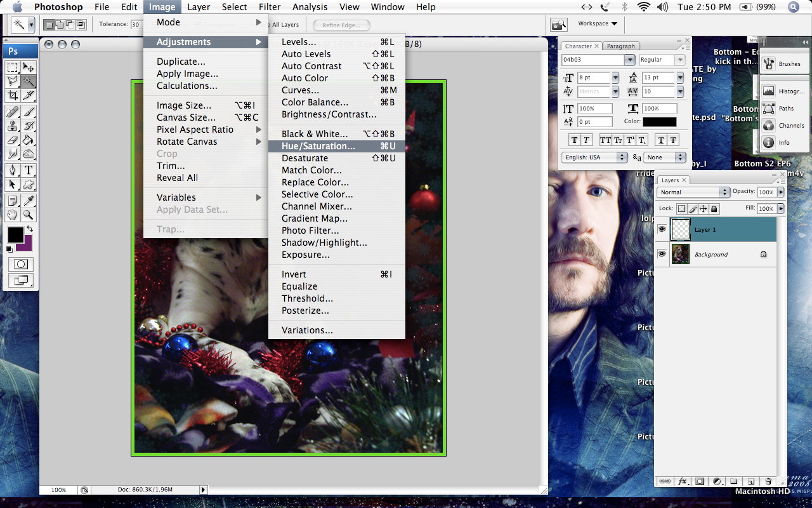This screenshot has width=812, height=508.
Task: Select the Crop tool
Action: [12, 96]
